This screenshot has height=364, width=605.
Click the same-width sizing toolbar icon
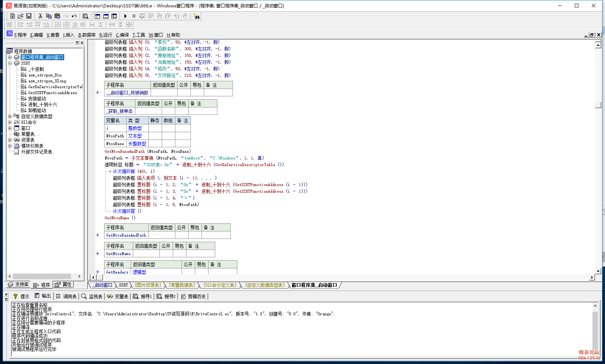point(112,25)
